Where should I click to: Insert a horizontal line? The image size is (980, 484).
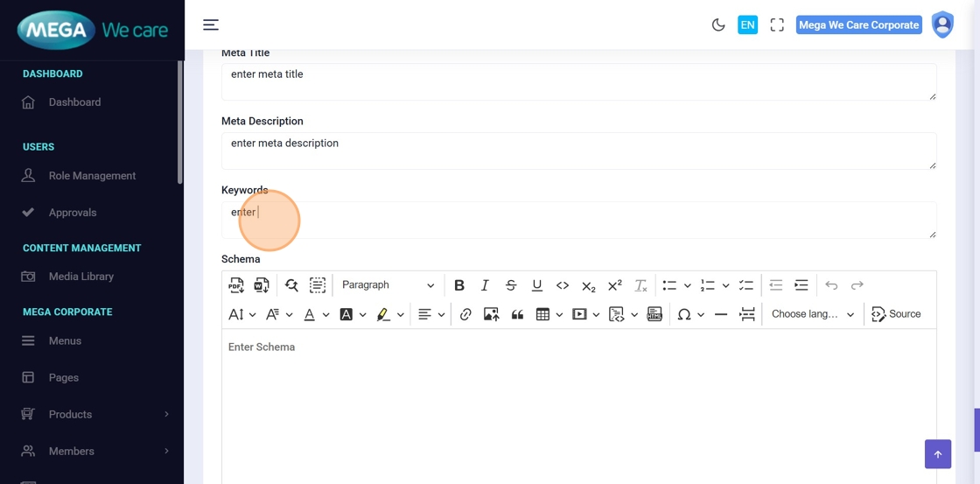pos(721,314)
